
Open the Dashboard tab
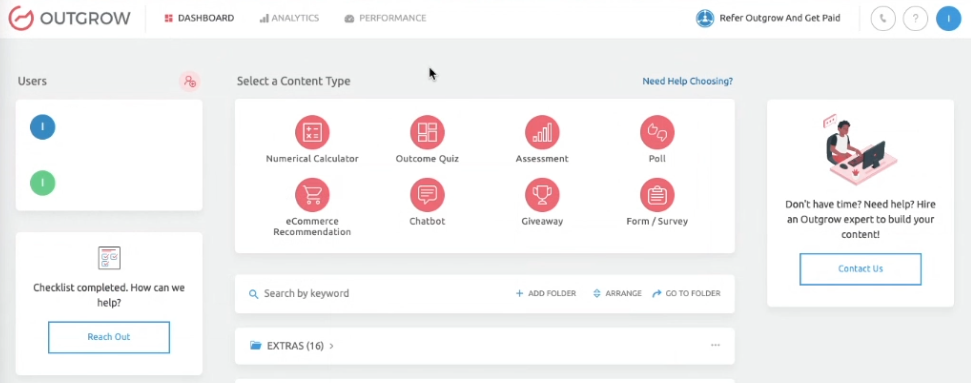pyautogui.click(x=199, y=18)
